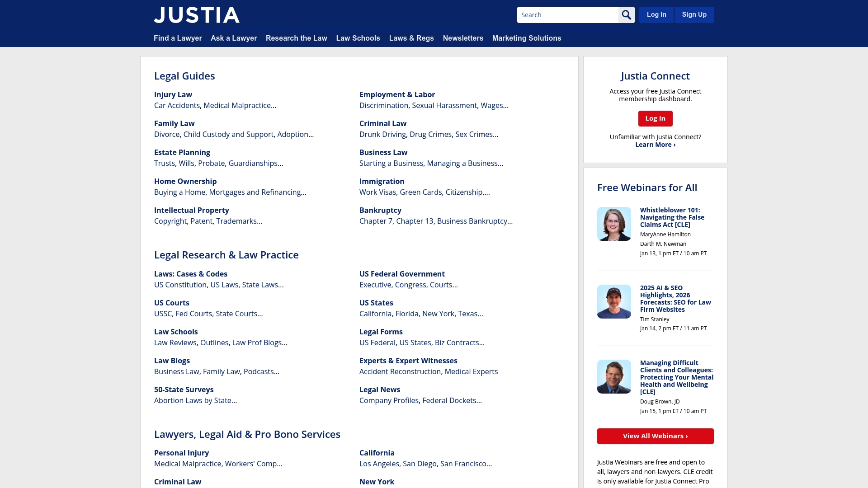Open the Abortion Laws by State link

(192, 400)
